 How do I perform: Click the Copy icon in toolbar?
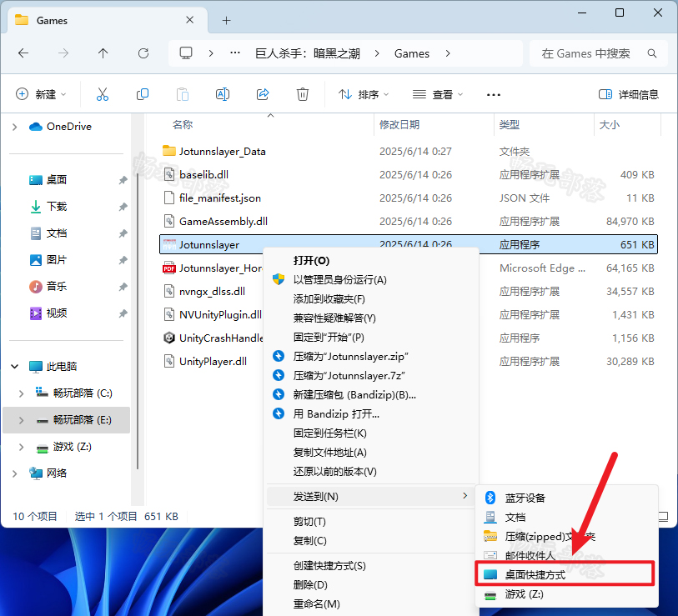point(143,94)
